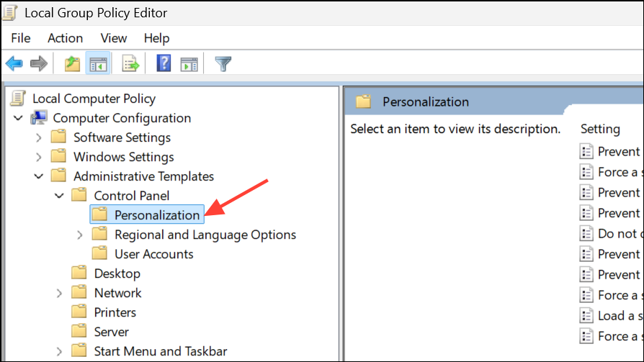Click the gray Forward arrow icon
The image size is (644, 362).
tap(39, 63)
